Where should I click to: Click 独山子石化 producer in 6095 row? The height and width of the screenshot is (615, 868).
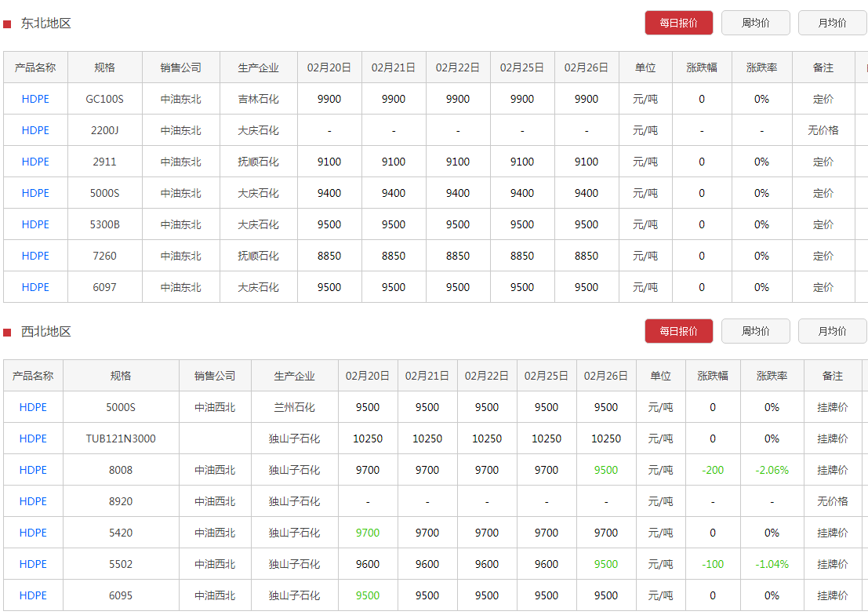coord(295,595)
